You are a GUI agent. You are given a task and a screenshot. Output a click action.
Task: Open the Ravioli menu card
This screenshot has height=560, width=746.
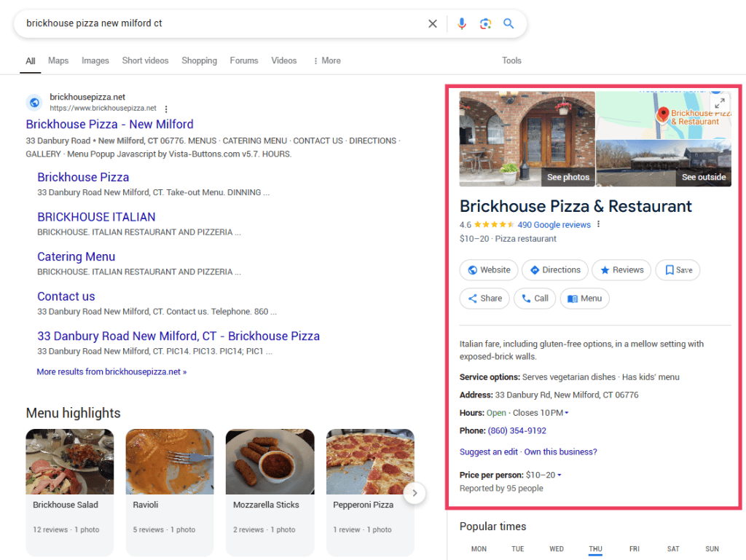pyautogui.click(x=170, y=492)
